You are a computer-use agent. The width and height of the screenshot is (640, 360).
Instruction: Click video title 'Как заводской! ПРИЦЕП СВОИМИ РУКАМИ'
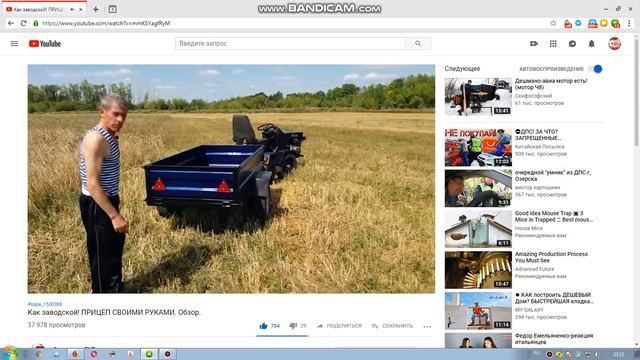point(114,312)
